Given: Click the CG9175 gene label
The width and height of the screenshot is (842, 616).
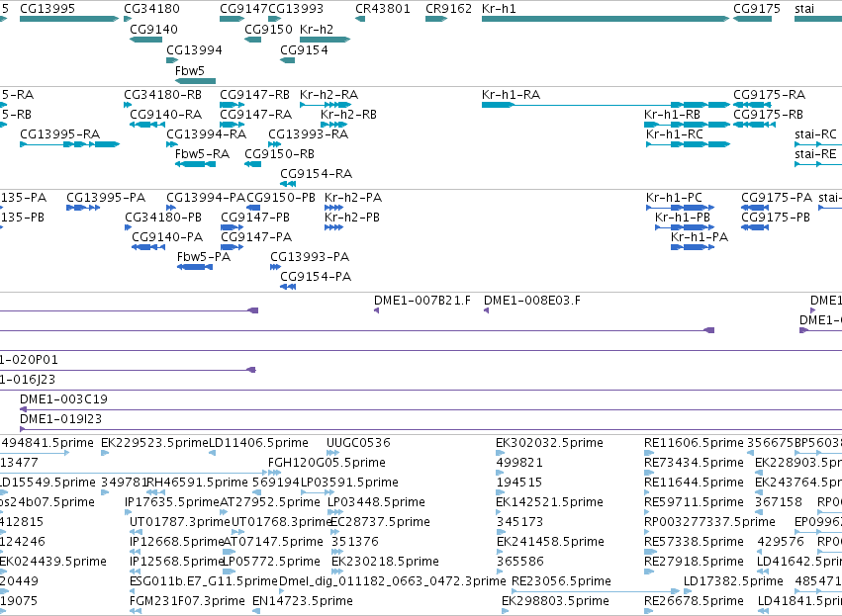Looking at the screenshot, I should pyautogui.click(x=757, y=9).
